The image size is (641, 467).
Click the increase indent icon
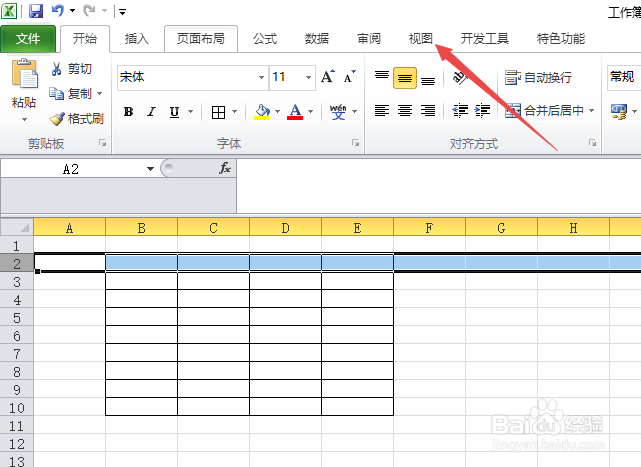(x=482, y=111)
